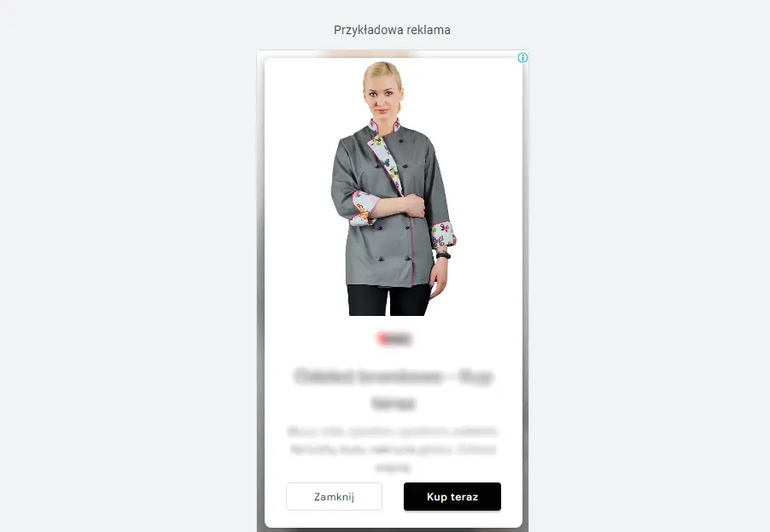Click the wristwatch on the model's wrist
Image resolution: width=770 pixels, height=532 pixels.
click(443, 255)
